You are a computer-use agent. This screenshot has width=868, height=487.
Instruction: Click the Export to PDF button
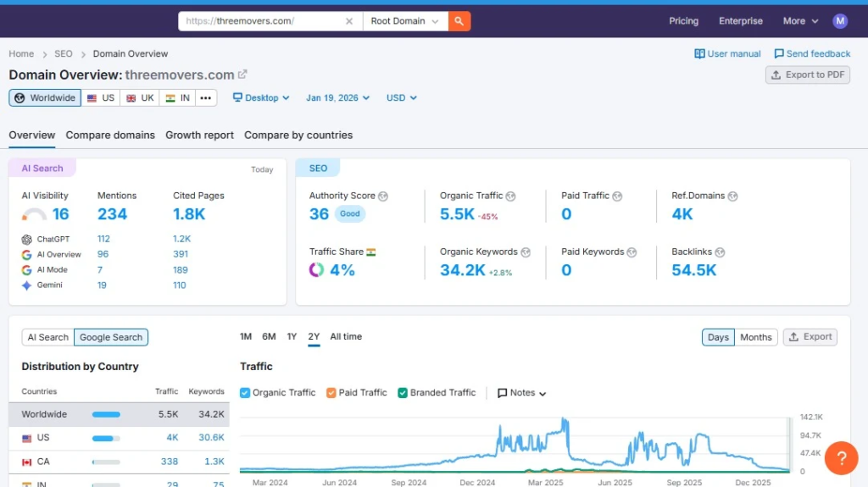[807, 75]
